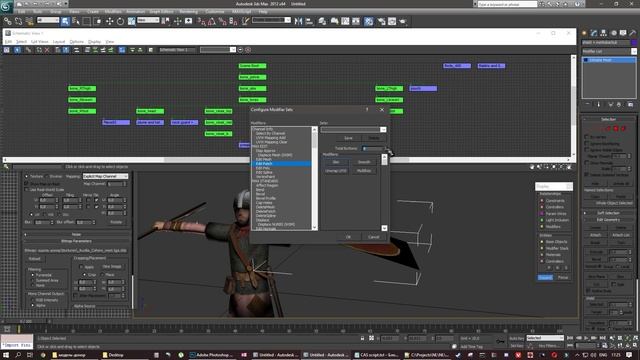Open Schematic View Layout menu

pyautogui.click(x=59, y=42)
